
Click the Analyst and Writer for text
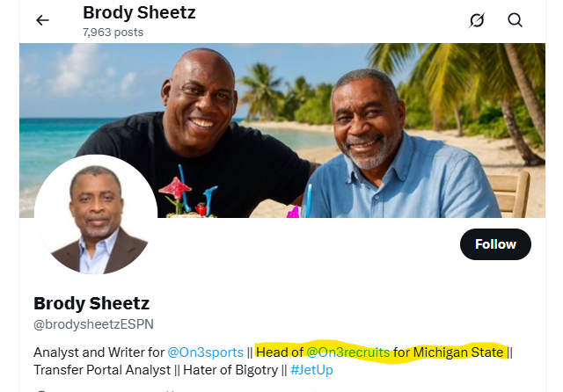99,352
